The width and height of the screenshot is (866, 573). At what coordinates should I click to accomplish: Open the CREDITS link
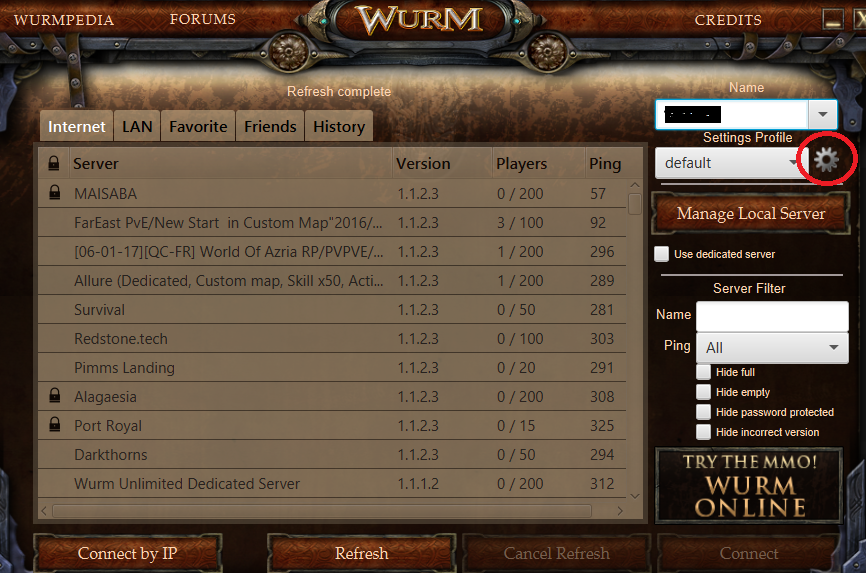coord(728,20)
